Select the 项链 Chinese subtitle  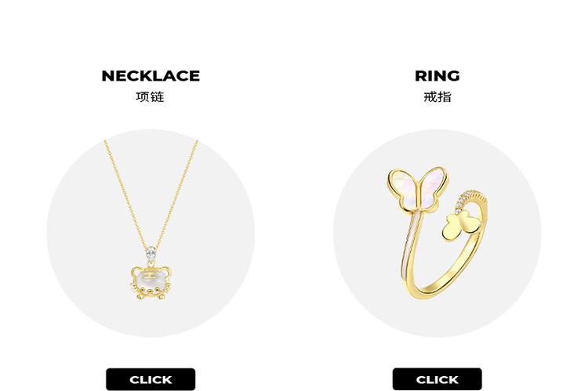point(150,96)
